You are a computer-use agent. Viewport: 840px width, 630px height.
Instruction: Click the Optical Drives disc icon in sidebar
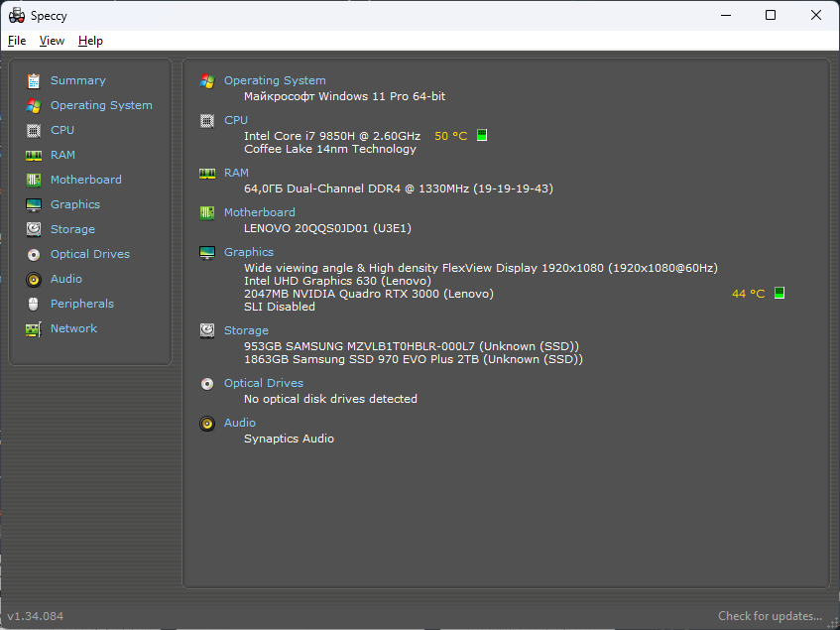point(33,254)
